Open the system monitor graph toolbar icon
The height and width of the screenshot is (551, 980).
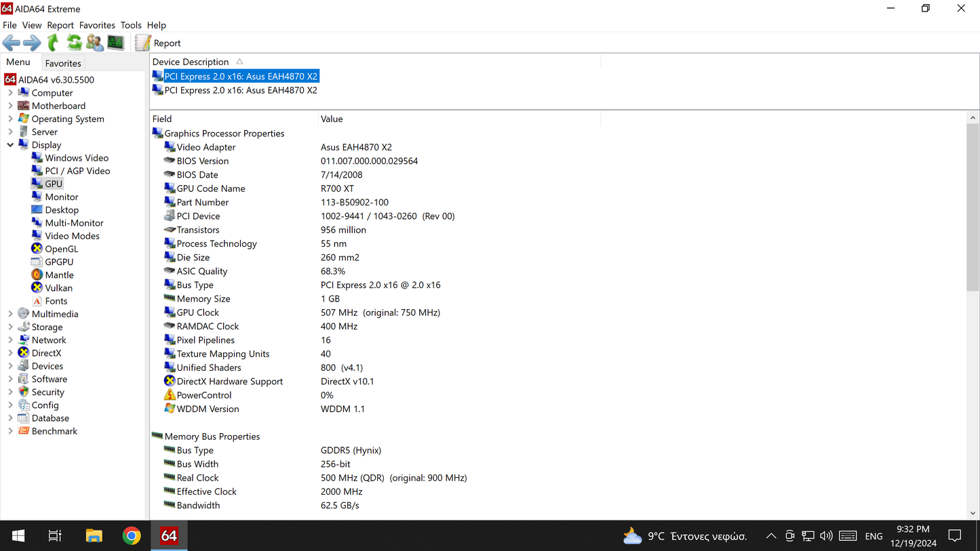coord(116,43)
